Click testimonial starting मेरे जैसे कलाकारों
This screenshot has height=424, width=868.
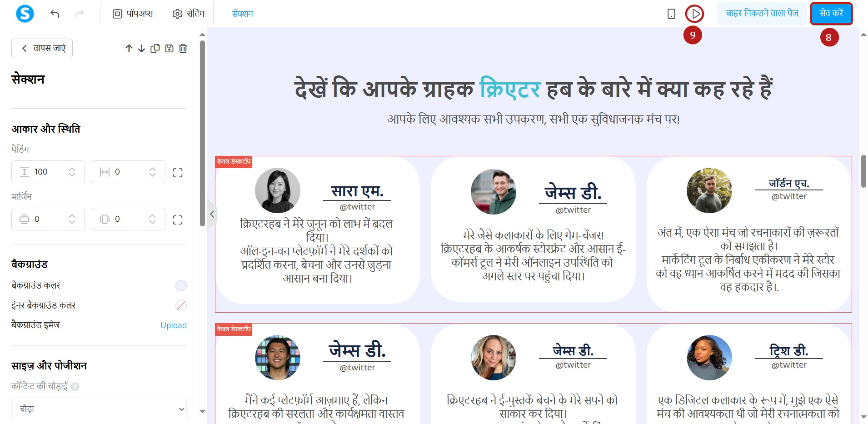(x=534, y=255)
